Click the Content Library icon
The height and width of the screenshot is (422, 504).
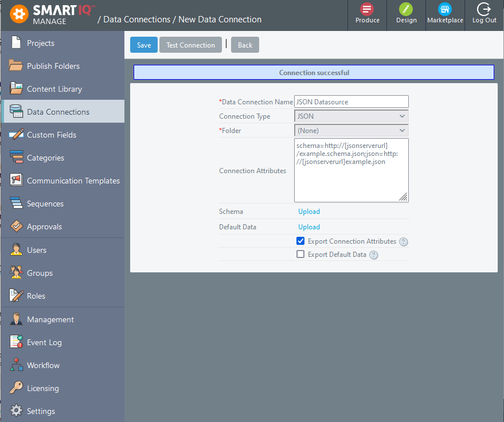(x=16, y=88)
